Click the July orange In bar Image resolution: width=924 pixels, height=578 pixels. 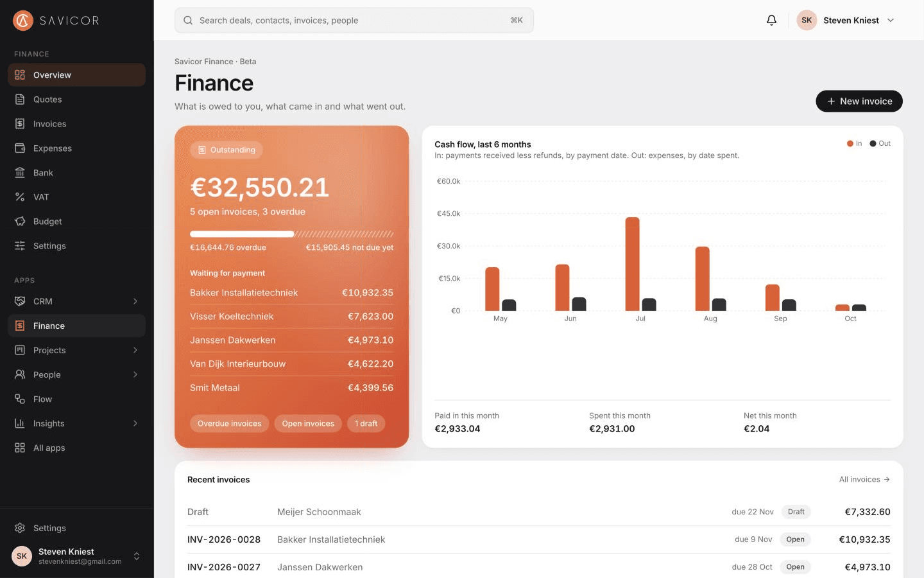pos(632,264)
